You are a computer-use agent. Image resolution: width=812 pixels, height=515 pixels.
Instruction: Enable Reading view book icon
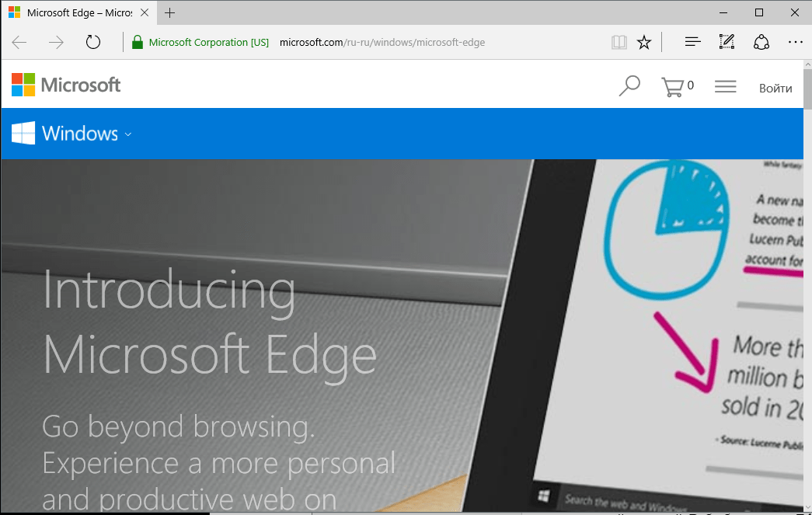(x=619, y=42)
